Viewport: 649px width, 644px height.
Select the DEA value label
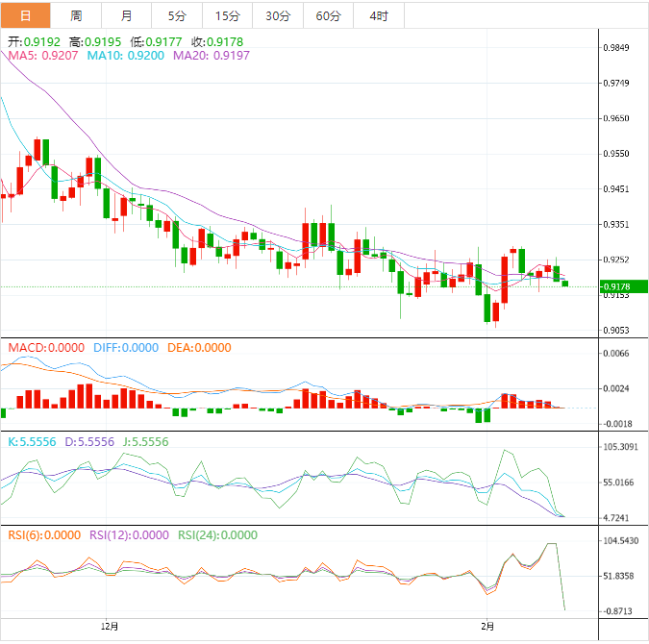[201, 348]
